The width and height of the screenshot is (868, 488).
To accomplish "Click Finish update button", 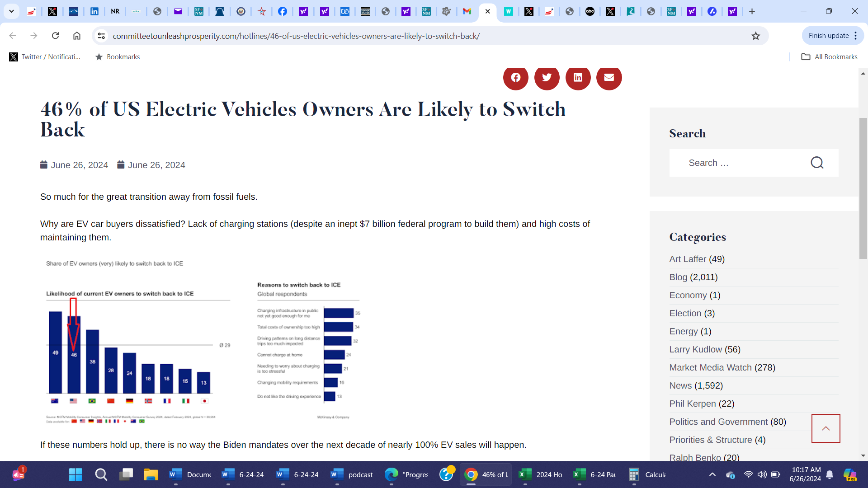I will click(828, 36).
